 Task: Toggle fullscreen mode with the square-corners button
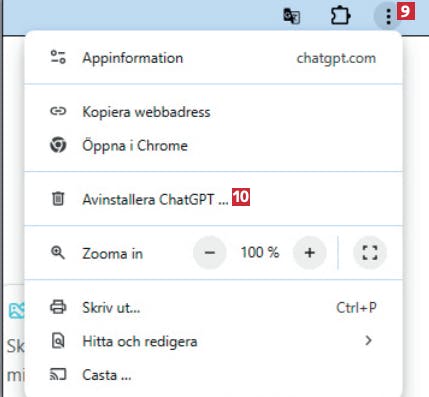(370, 253)
